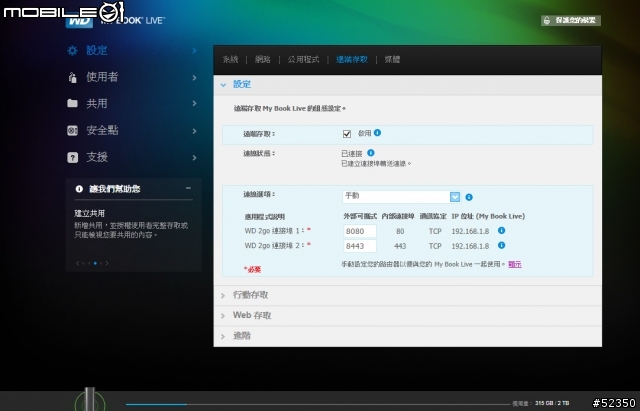Open the 支援 sidebar menu

click(97, 157)
